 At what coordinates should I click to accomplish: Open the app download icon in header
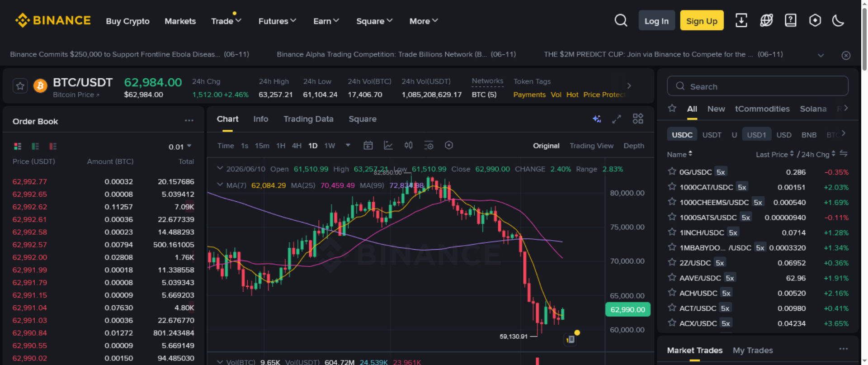coord(741,20)
